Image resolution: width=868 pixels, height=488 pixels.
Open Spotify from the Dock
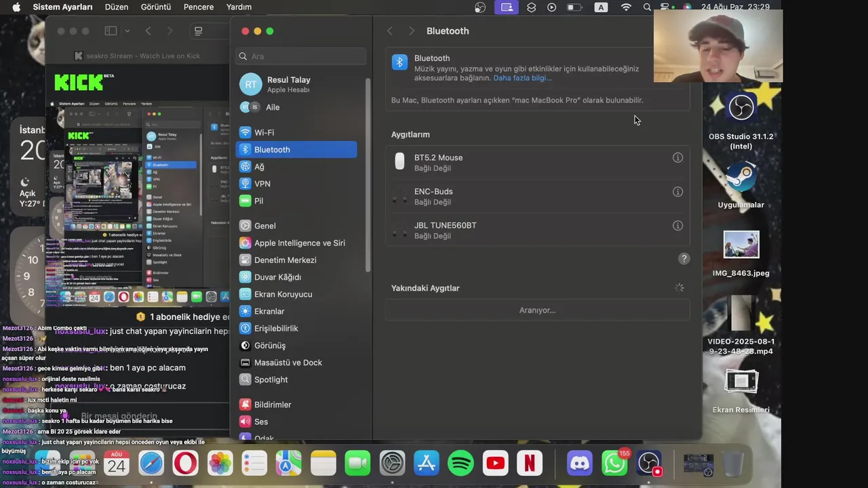tap(461, 464)
